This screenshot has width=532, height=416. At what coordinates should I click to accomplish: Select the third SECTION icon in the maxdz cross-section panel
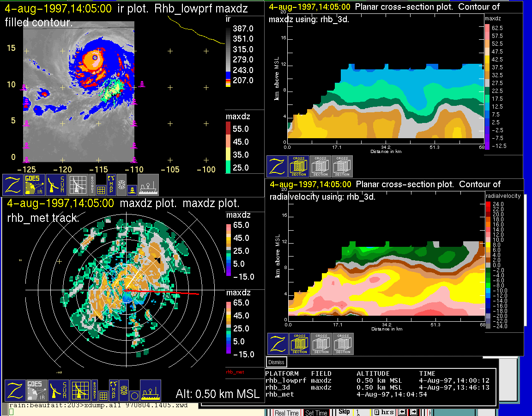pyautogui.click(x=342, y=166)
